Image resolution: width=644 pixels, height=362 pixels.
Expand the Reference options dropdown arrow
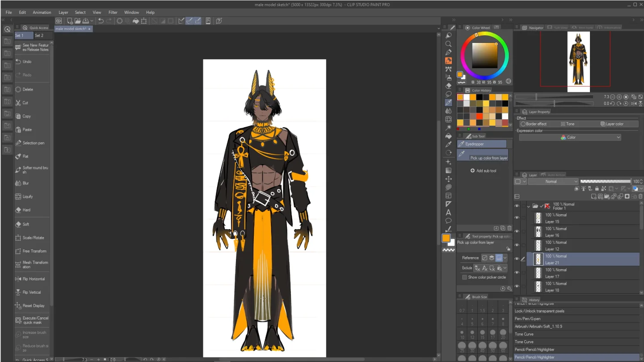point(505,258)
